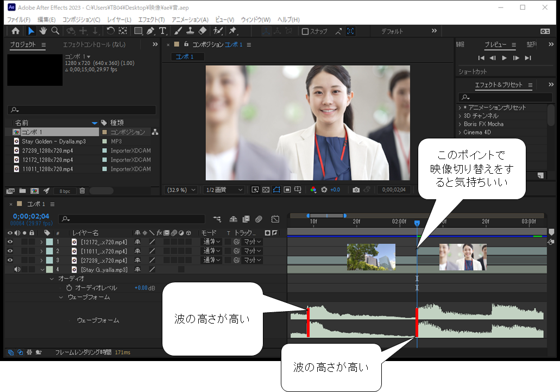
Task: Click the interpret footage icon in Project panel
Action: pyautogui.click(x=10, y=191)
